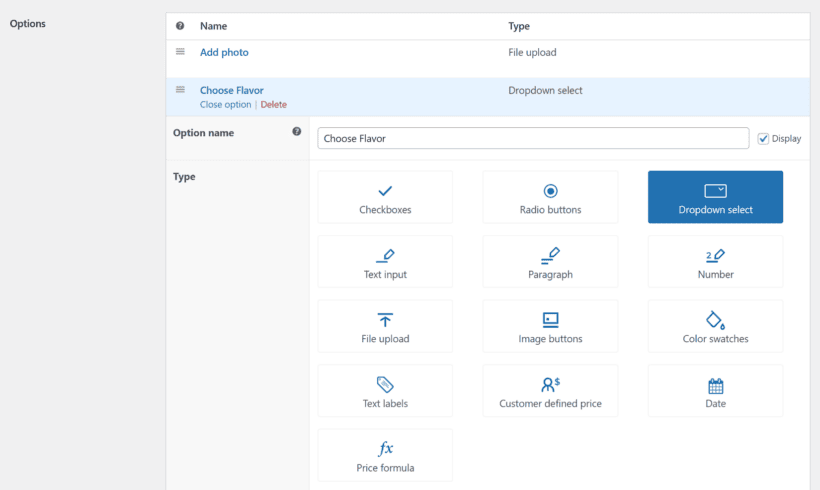820x490 pixels.
Task: Open the Choose Flavor option link
Action: (232, 90)
